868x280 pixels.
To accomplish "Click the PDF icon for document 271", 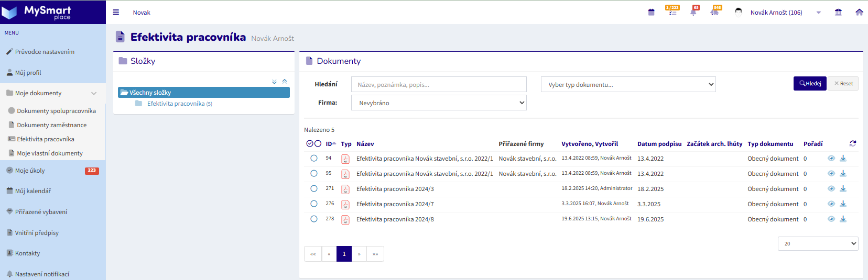I will click(x=345, y=189).
